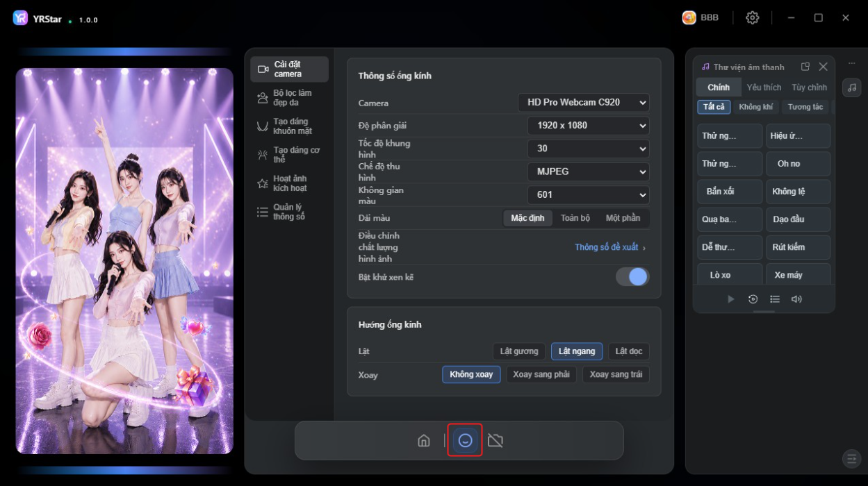Choose Xoay sang phải rotation button

coord(541,375)
